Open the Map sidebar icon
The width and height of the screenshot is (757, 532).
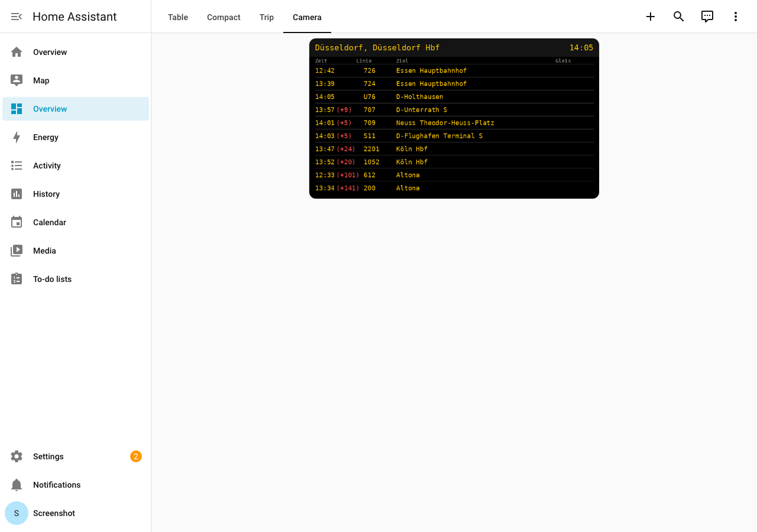[x=17, y=80]
